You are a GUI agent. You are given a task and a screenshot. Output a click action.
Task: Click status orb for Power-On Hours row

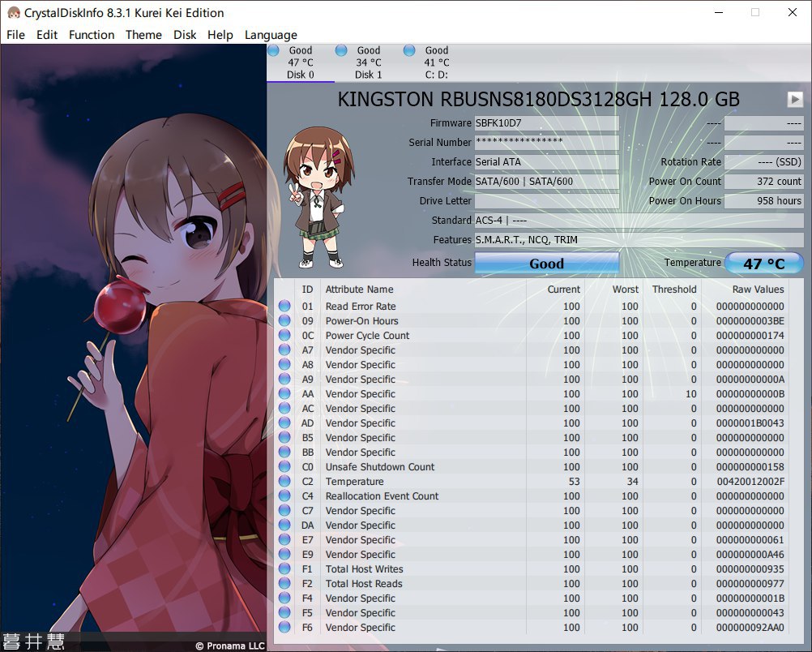pos(284,320)
